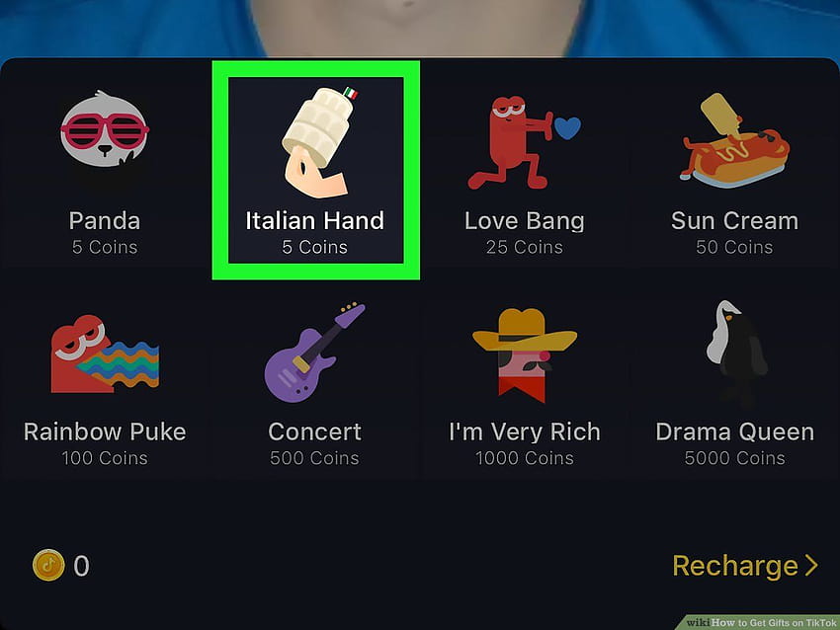Expand Recharge using the chevron arrow
Image resolution: width=840 pixels, height=630 pixels.
(811, 566)
